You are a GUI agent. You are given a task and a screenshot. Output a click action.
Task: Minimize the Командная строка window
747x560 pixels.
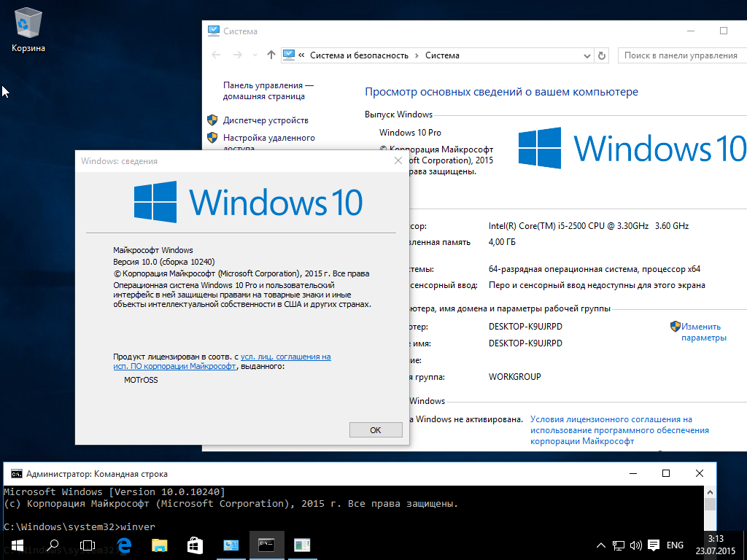[x=633, y=473]
